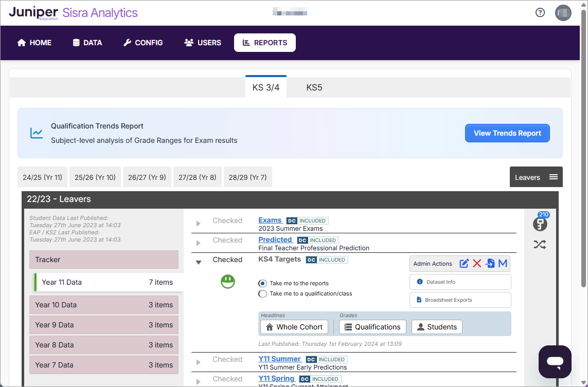This screenshot has height=387, width=588.
Task: Open the help question mark icon
Action: [540, 13]
